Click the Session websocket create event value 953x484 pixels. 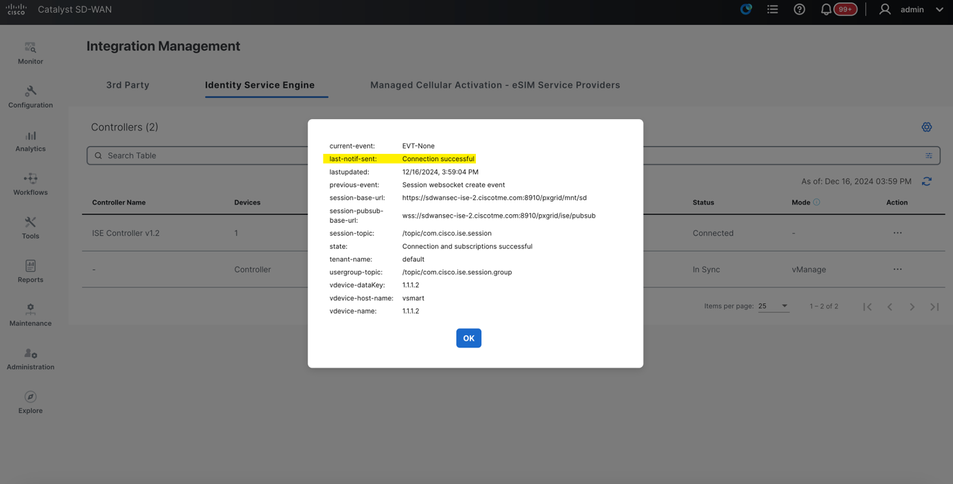point(453,185)
